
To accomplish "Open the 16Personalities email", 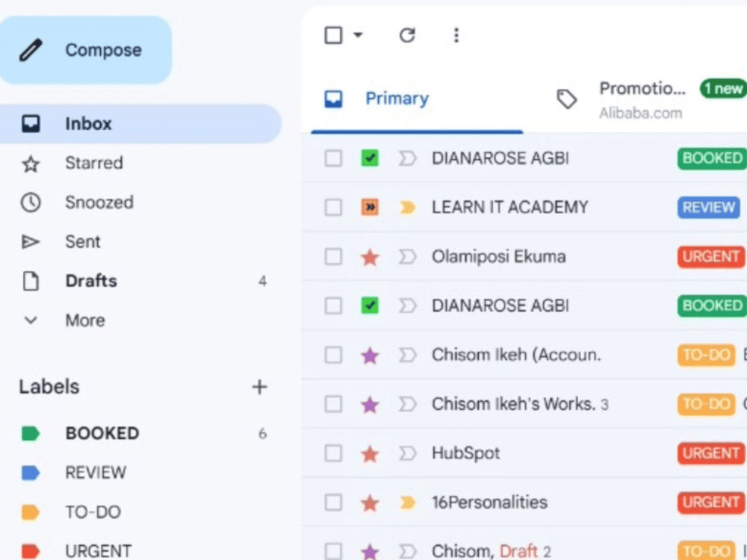I will click(x=490, y=503).
